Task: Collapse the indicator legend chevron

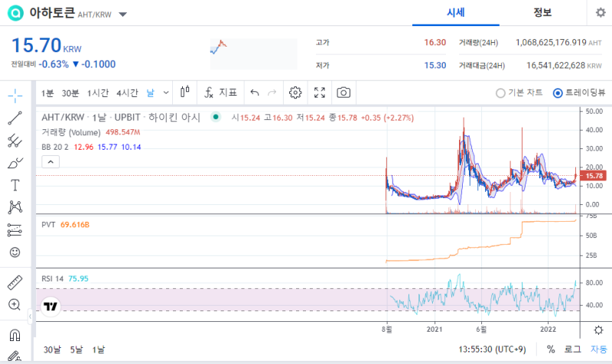Action: (50, 161)
